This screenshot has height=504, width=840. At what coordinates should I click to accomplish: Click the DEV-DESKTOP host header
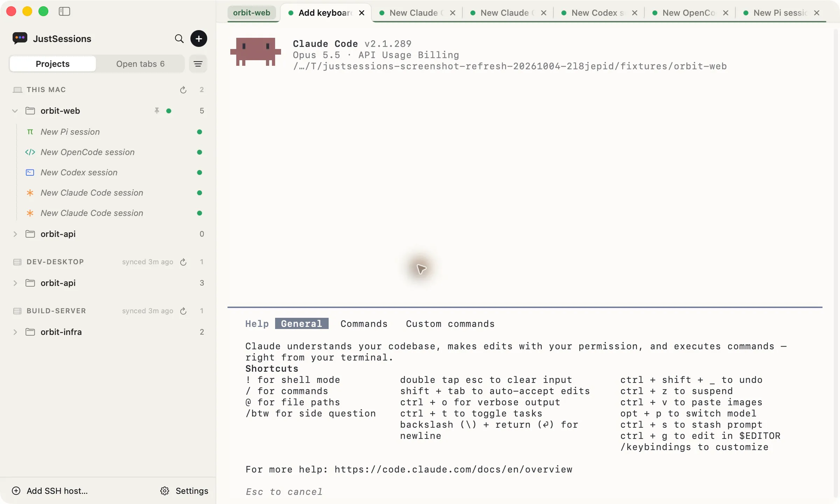(x=55, y=262)
